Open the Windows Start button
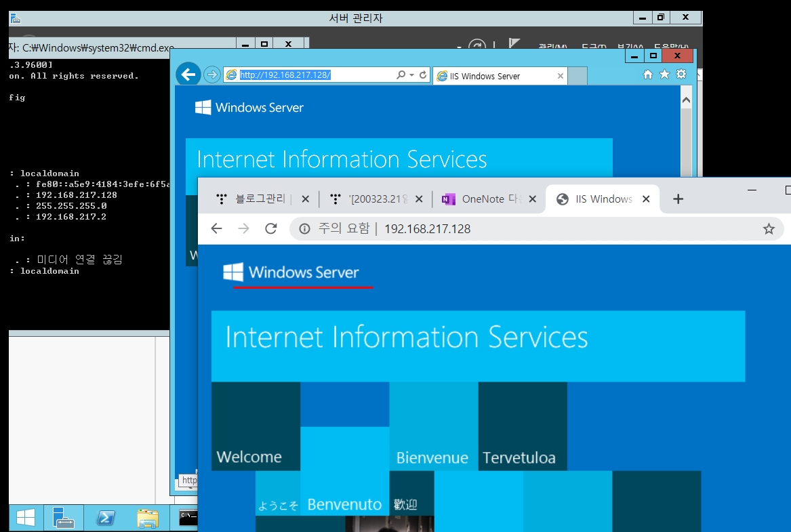This screenshot has width=791, height=532. (x=25, y=518)
